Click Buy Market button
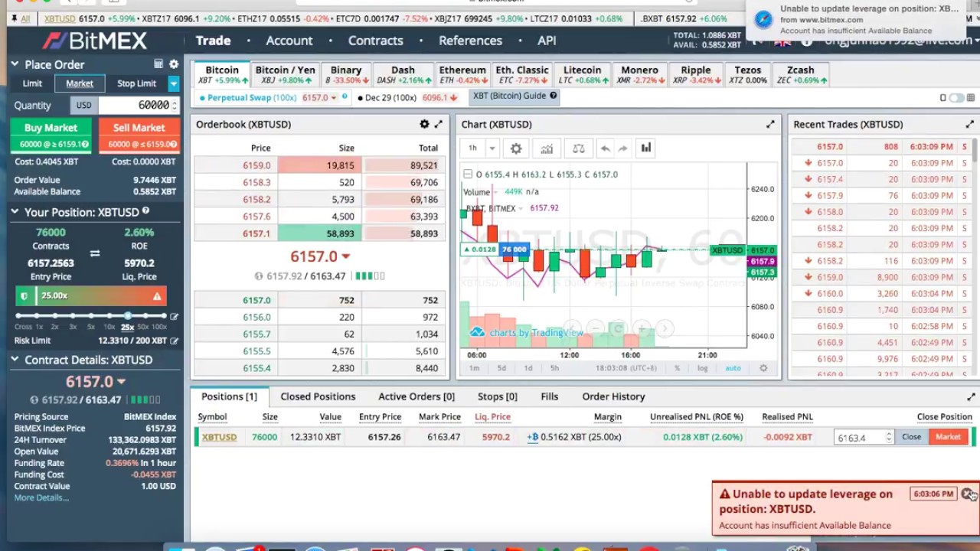 (x=51, y=135)
